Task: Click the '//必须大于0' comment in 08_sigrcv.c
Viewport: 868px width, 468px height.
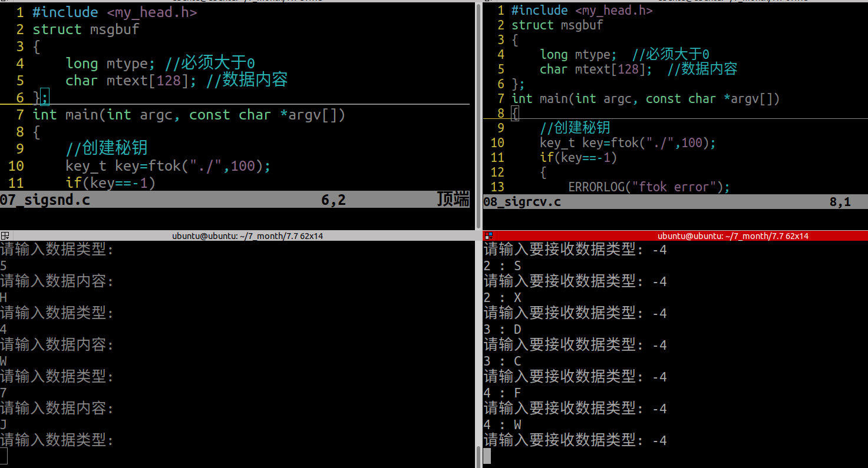Action: tap(671, 54)
